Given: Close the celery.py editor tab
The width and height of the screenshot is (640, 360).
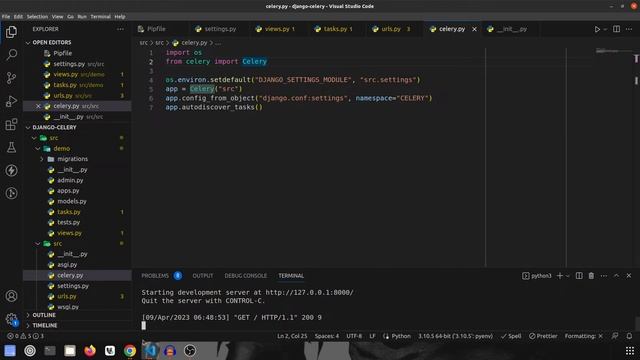Looking at the screenshot, I should tap(474, 29).
